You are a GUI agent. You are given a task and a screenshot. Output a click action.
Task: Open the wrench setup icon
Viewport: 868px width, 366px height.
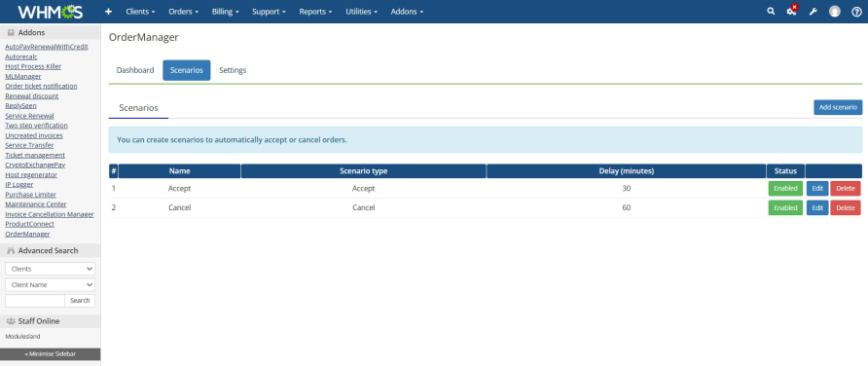(813, 11)
